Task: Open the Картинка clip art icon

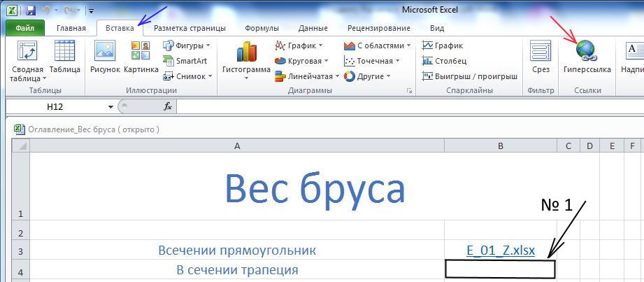Action: [x=141, y=52]
